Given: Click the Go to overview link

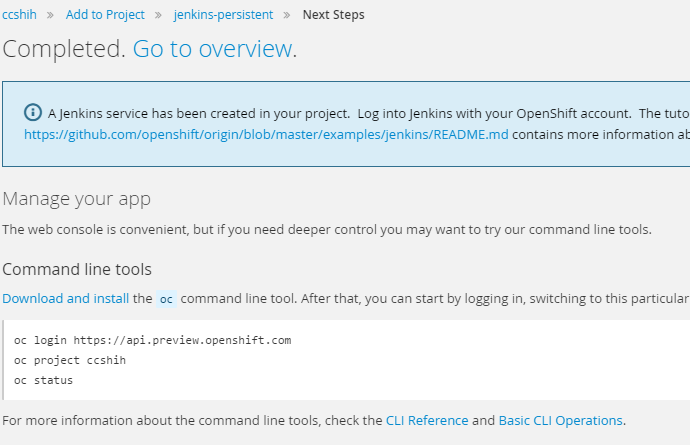Looking at the screenshot, I should 213,48.
